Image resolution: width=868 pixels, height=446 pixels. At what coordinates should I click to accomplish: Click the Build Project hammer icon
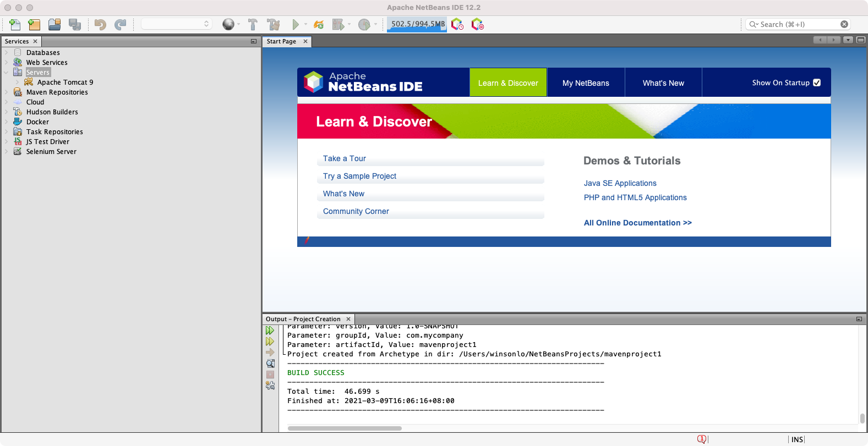pos(253,24)
